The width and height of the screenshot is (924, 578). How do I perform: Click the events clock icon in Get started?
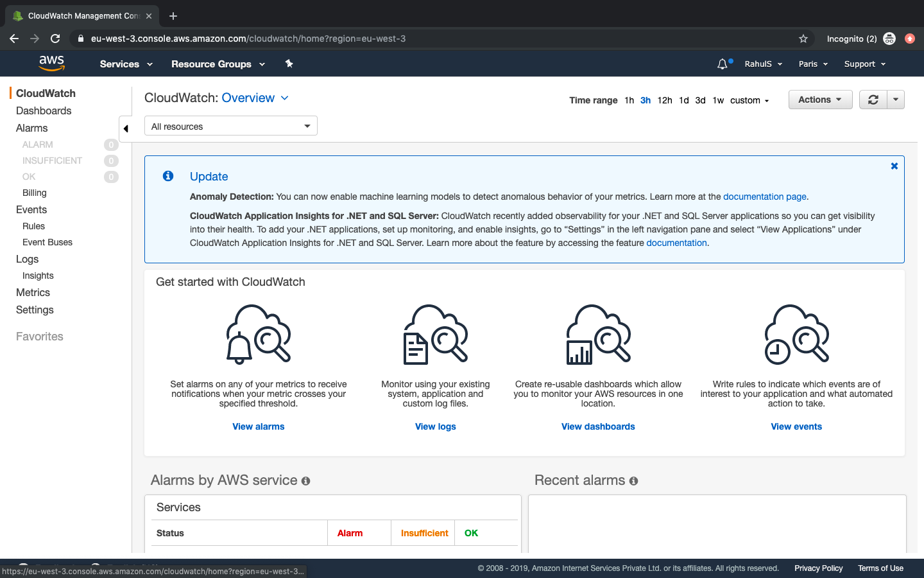[796, 334]
